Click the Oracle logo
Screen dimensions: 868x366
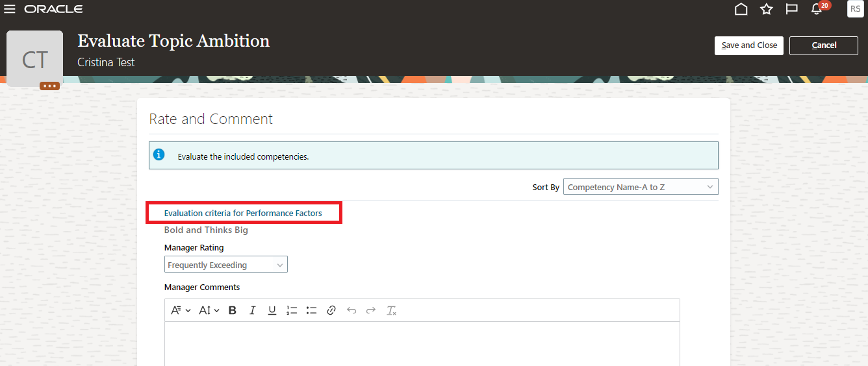coord(53,9)
